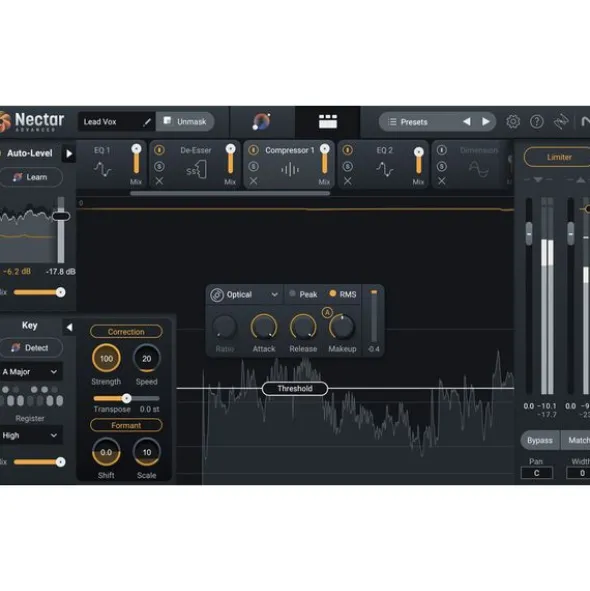Click the Formant Shift knob
This screenshot has height=591, width=590.
(x=106, y=452)
